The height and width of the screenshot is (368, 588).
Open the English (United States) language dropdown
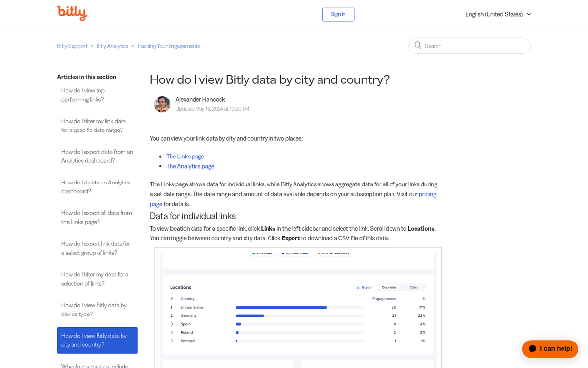tap(494, 14)
